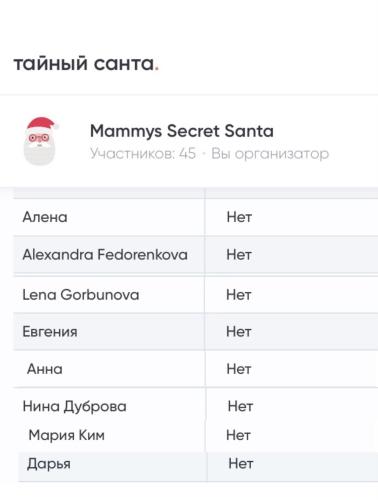Click the Нет status for Дарья
This screenshot has height=500, width=378.
click(x=241, y=464)
